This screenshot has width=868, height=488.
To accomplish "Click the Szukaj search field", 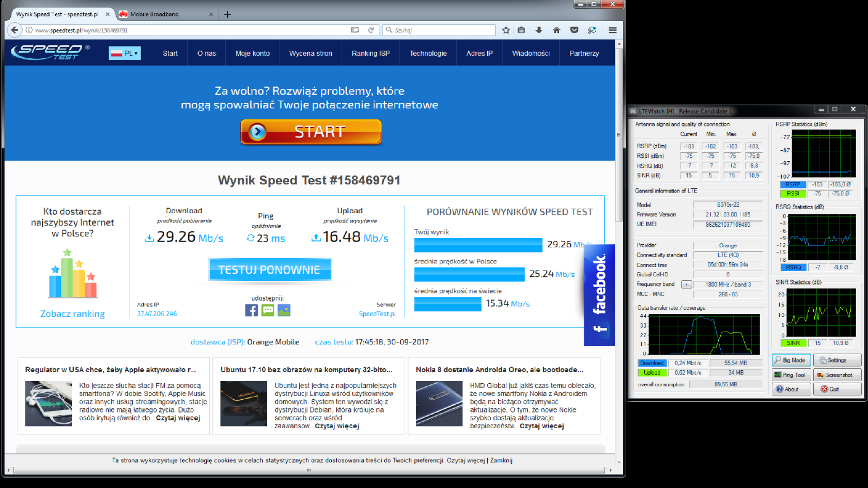I will click(x=439, y=30).
